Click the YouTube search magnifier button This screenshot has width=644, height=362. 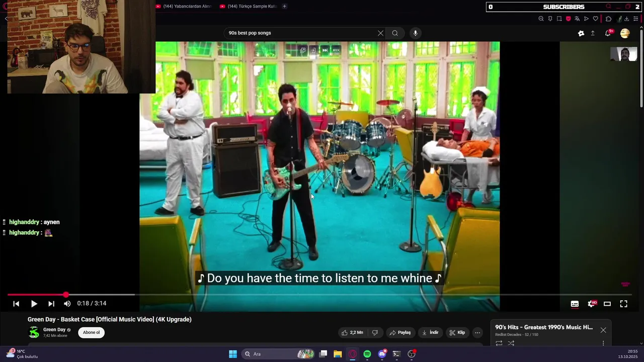click(395, 33)
